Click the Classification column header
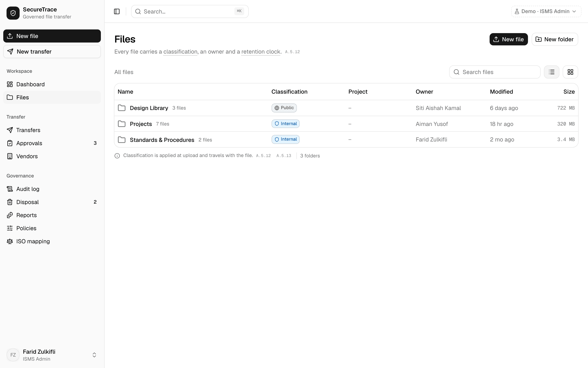The width and height of the screenshot is (588, 368). coord(289,92)
